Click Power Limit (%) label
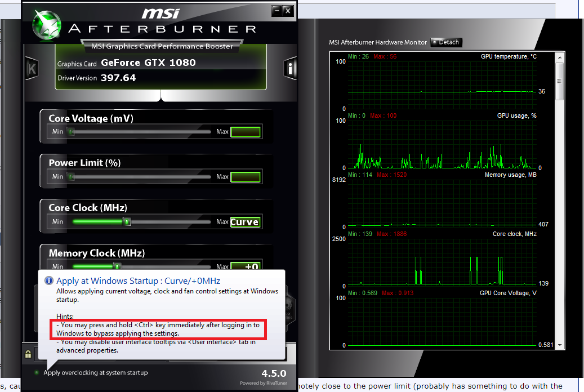Viewport: 584px width, 392px height. click(85, 163)
